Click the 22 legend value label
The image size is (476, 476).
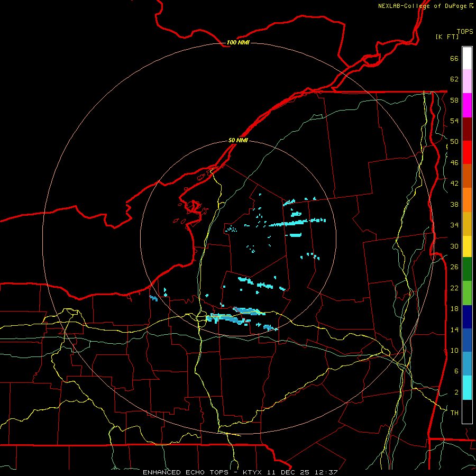coord(454,288)
